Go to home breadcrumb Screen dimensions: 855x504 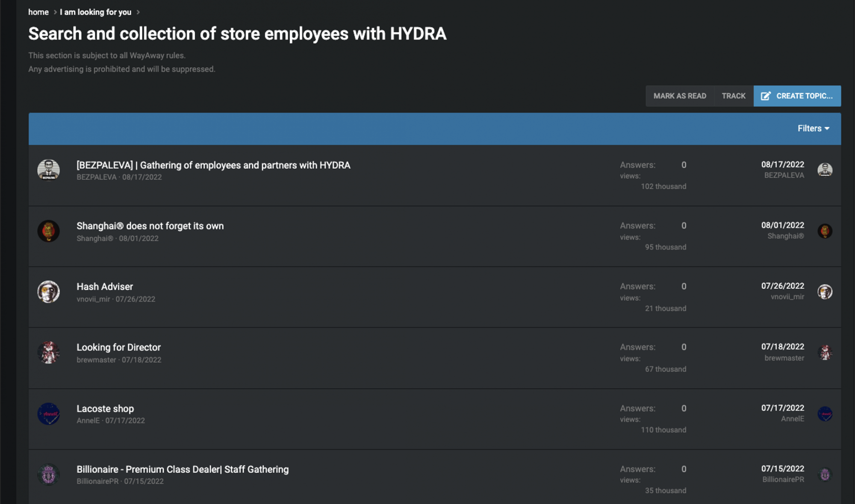38,12
